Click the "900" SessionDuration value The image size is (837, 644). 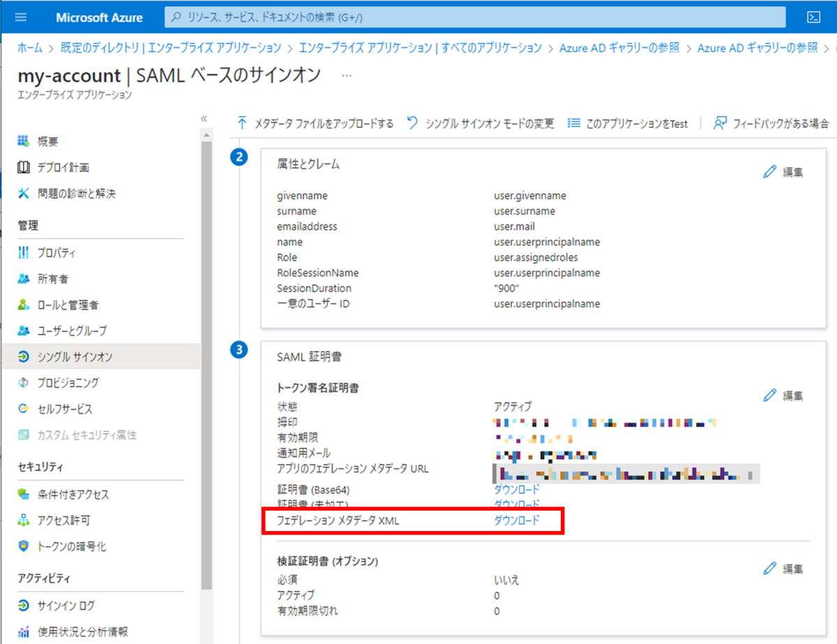click(508, 288)
